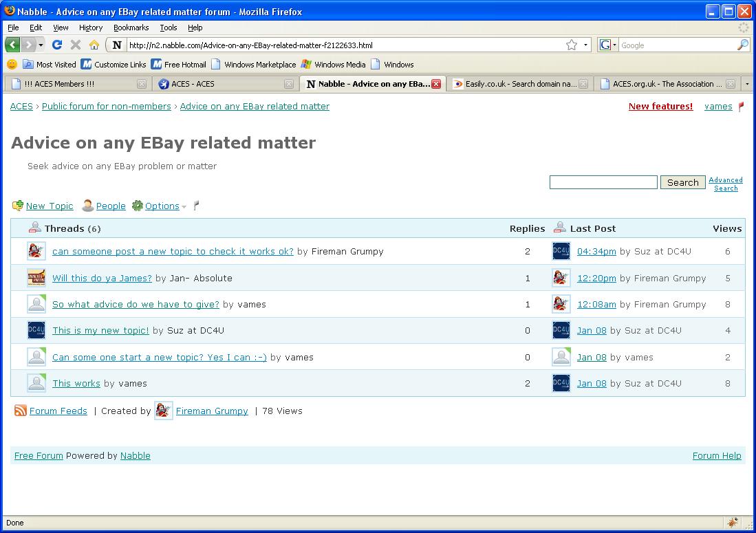This screenshot has width=756, height=533.
Task: Close the Nabble tab with red X
Action: click(x=435, y=84)
